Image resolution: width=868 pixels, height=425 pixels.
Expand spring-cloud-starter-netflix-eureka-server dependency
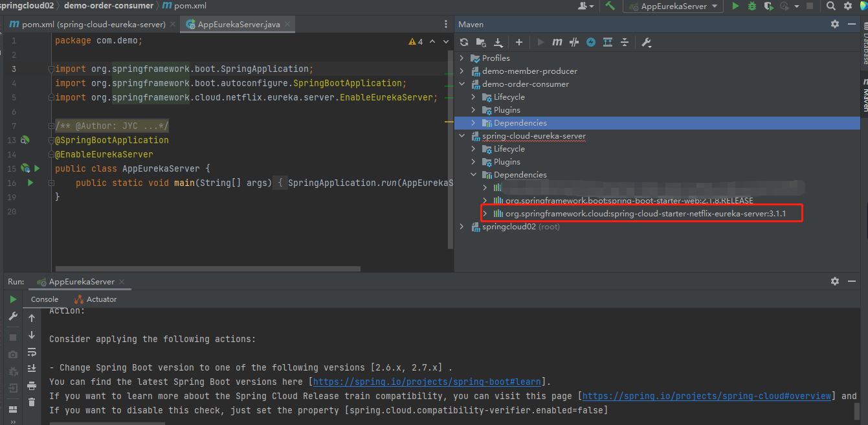(485, 214)
